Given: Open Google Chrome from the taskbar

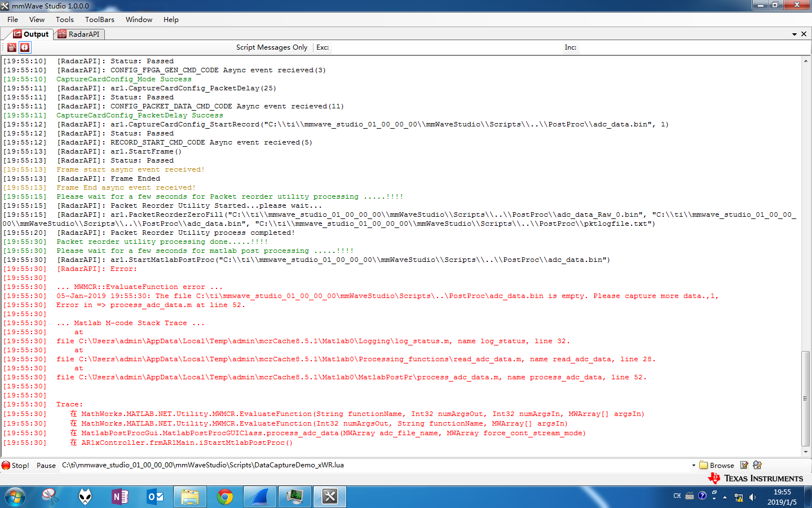Looking at the screenshot, I should (225, 497).
